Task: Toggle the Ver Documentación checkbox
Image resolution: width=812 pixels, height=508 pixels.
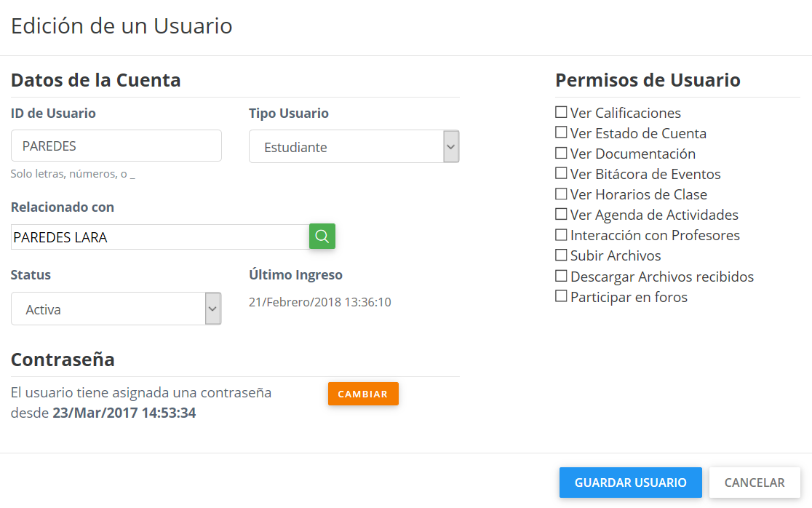Action: pos(561,154)
